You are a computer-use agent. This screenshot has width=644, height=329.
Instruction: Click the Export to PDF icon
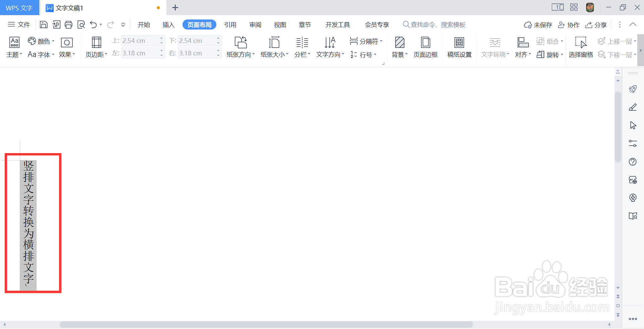pyautogui.click(x=56, y=25)
